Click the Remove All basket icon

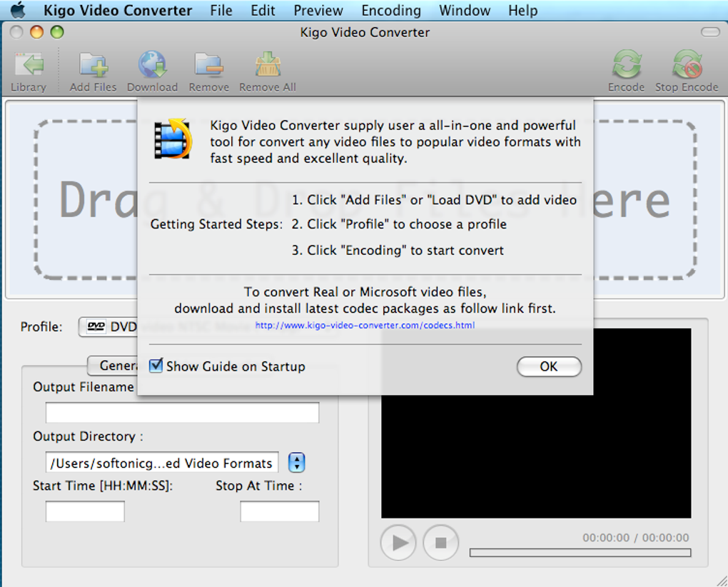click(x=268, y=64)
